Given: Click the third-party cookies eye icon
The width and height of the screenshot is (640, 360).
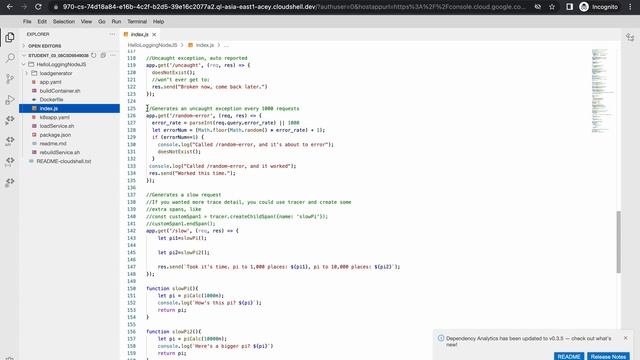Looking at the screenshot, I should click(x=538, y=7).
